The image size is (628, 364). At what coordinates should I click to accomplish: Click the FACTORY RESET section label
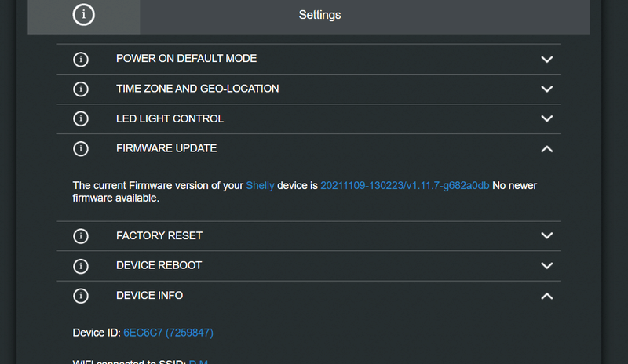(159, 235)
